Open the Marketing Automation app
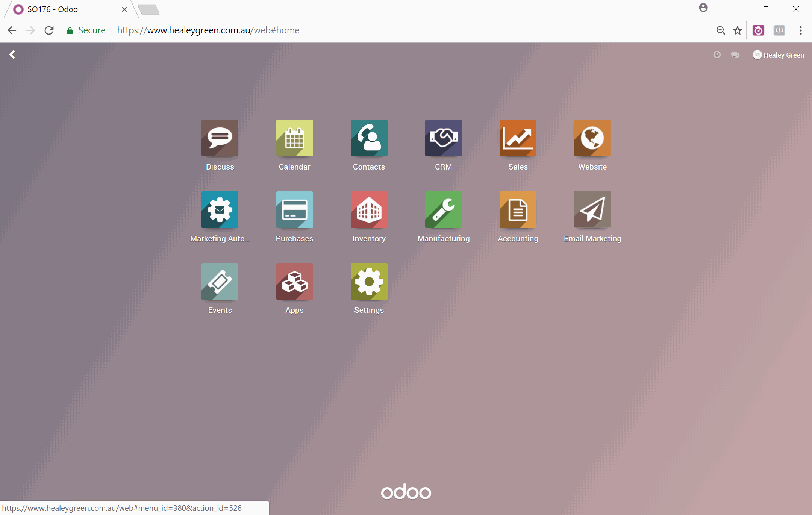This screenshot has height=515, width=812. coord(220,210)
